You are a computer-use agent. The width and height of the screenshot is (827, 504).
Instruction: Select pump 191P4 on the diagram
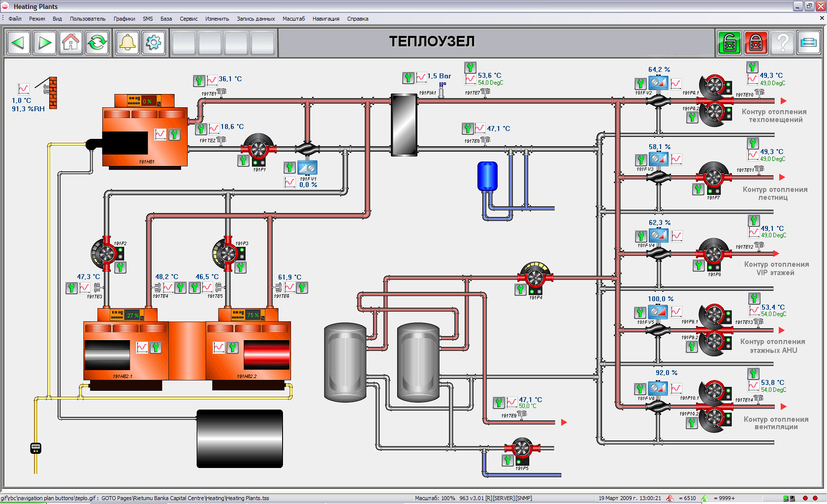click(x=536, y=277)
